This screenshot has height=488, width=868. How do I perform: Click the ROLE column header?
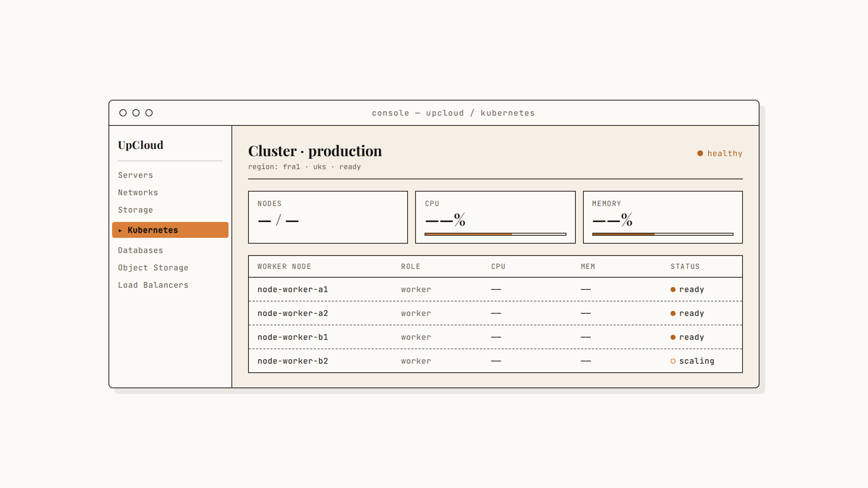click(411, 266)
